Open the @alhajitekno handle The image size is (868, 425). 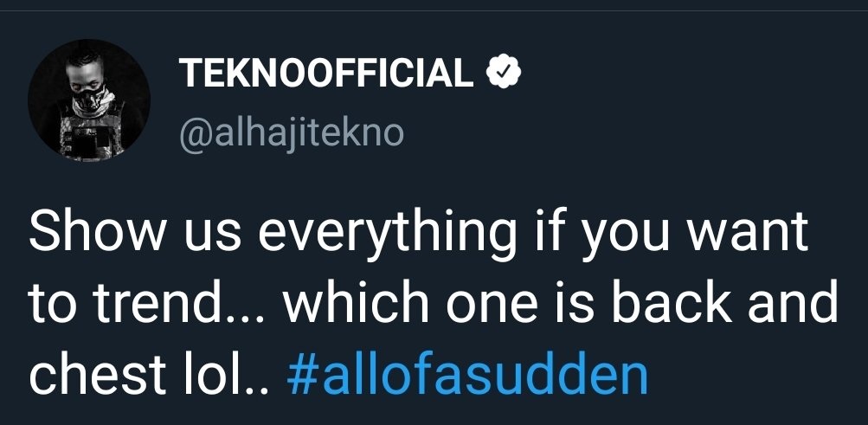(x=290, y=133)
